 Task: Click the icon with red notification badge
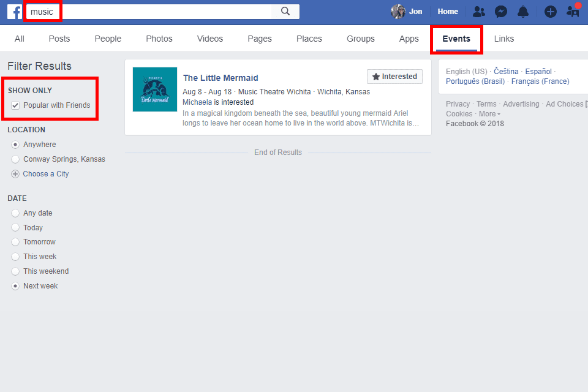coord(573,11)
